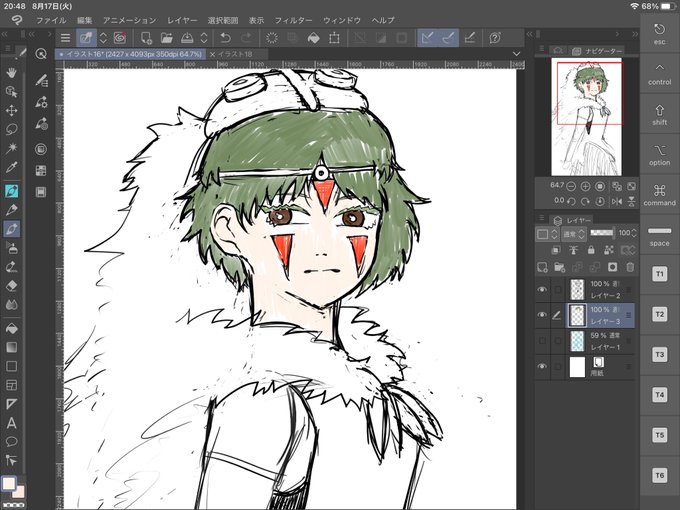Tap the control edge keyboard key
680x510 pixels.
[660, 74]
